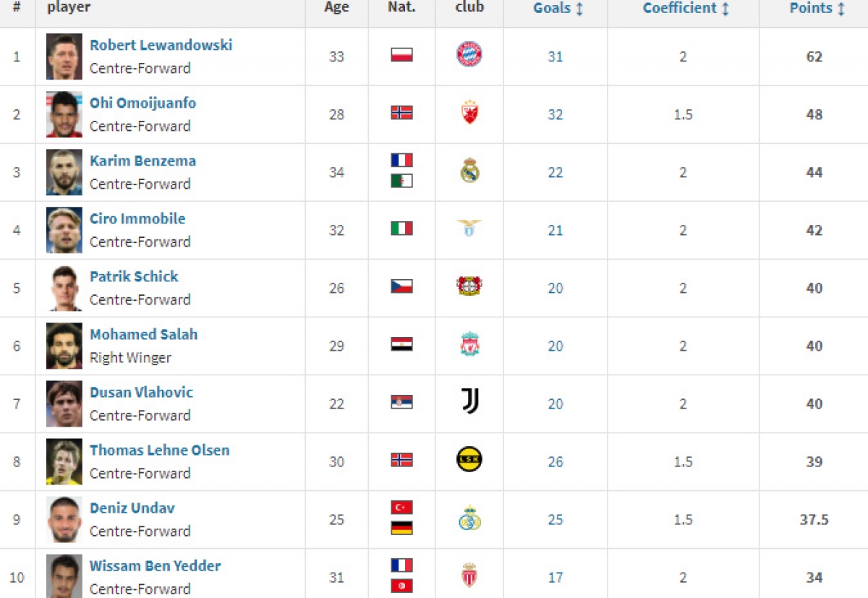Click Deniz Undav's goals value 25
The height and width of the screenshot is (598, 868).
tap(555, 519)
